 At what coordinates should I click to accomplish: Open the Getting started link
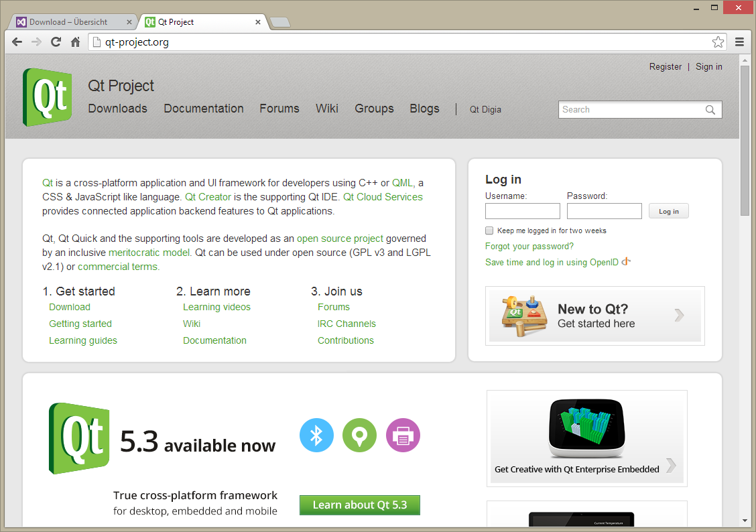(x=80, y=324)
